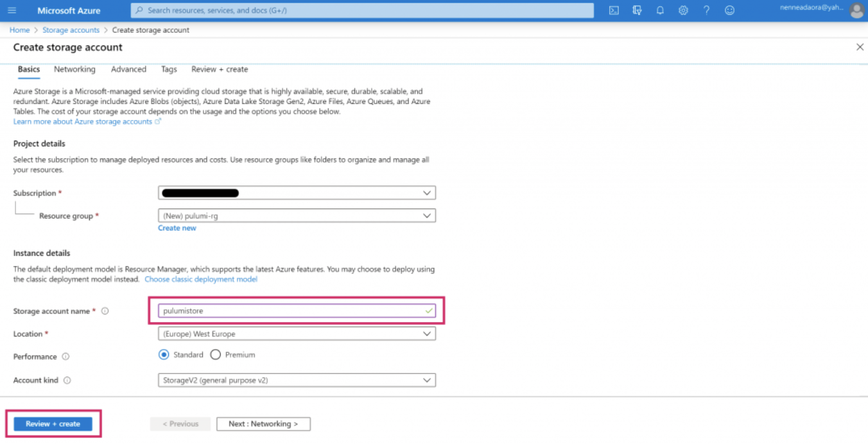Switch to the Review + create tab
This screenshot has width=868, height=444.
tap(220, 69)
